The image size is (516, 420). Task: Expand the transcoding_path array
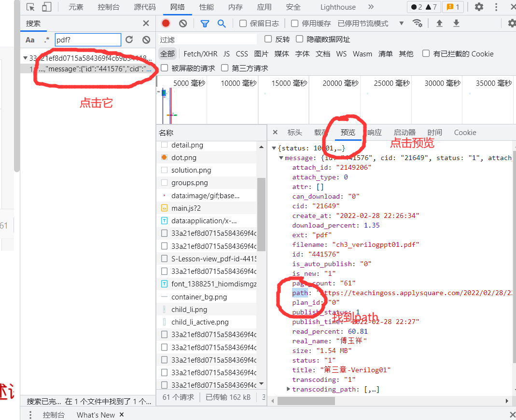point(288,389)
